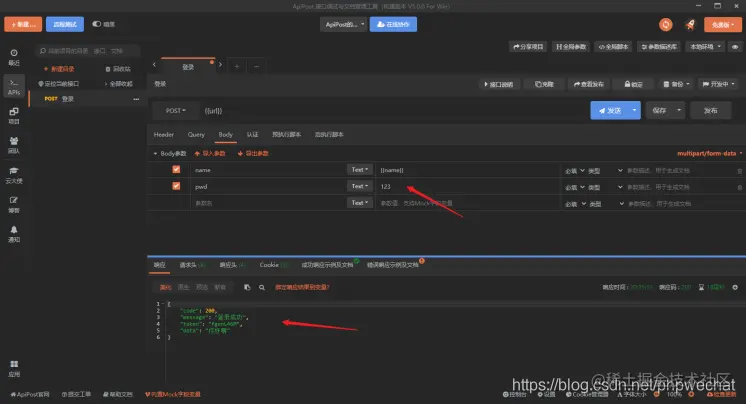Click 分享项目 share project button
The image size is (746, 404).
528,47
